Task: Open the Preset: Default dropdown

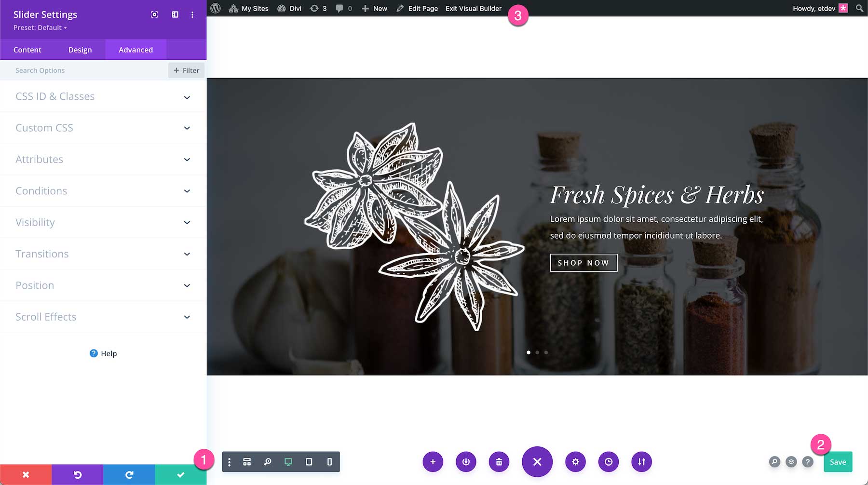Action: click(40, 27)
